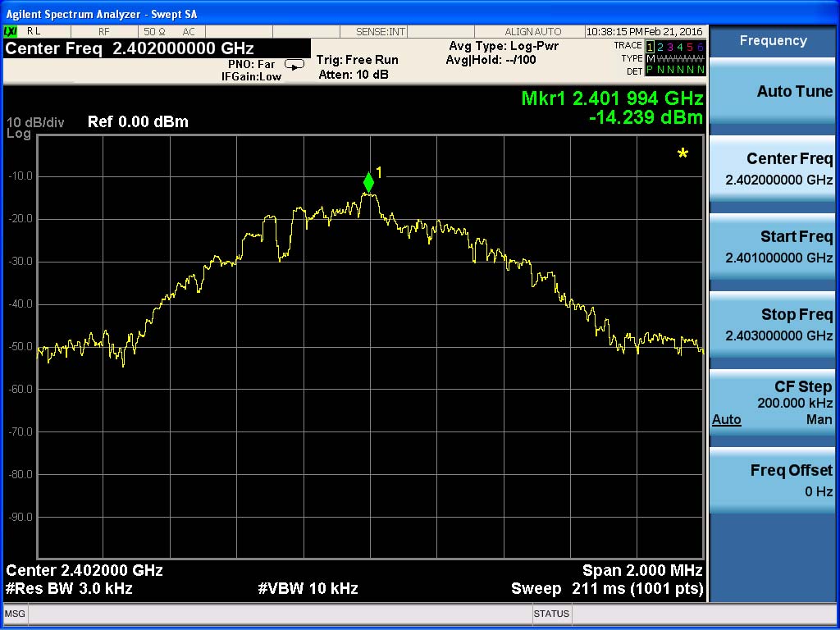Click the #Res BW 3.0 kHz text

(x=69, y=589)
